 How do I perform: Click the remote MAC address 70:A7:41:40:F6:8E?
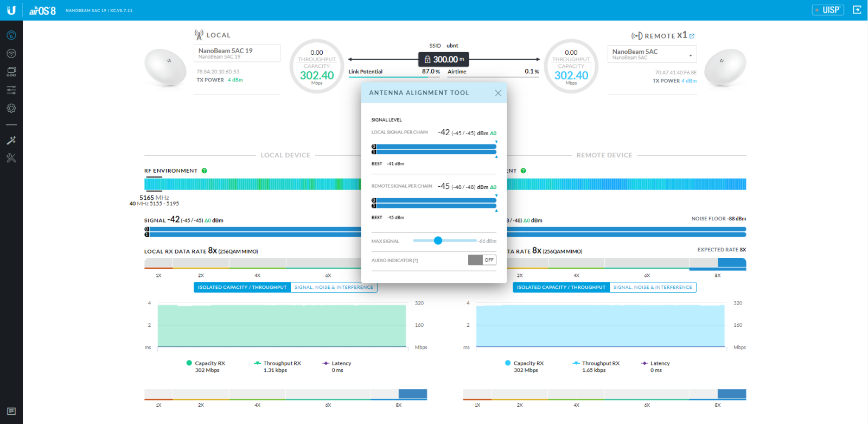coord(675,73)
